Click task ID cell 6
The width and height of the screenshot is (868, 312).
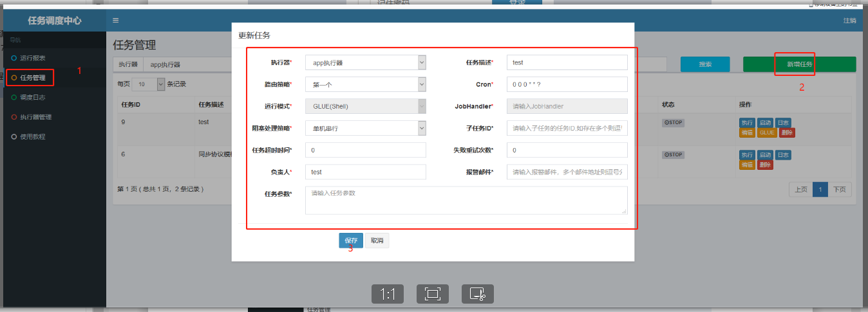point(123,153)
